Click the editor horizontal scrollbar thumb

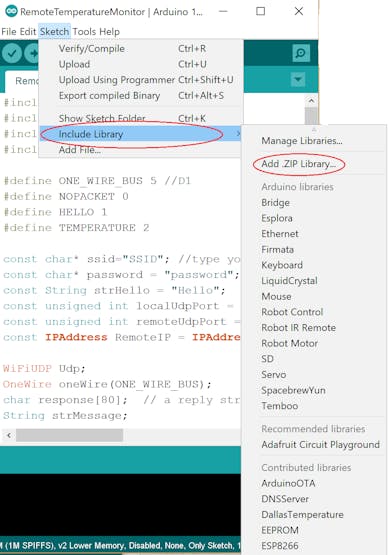(69, 435)
